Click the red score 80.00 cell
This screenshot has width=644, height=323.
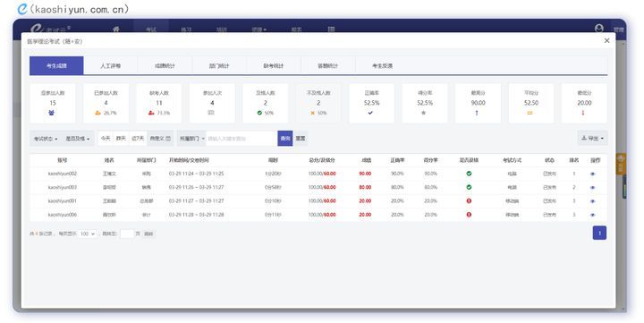click(365, 187)
